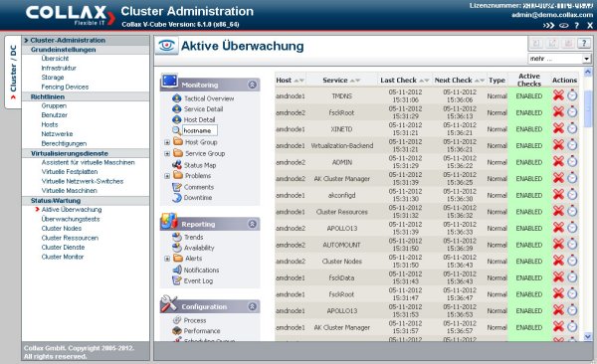
Task: Disable active check for Virtualization-Backend
Action: 558,145
